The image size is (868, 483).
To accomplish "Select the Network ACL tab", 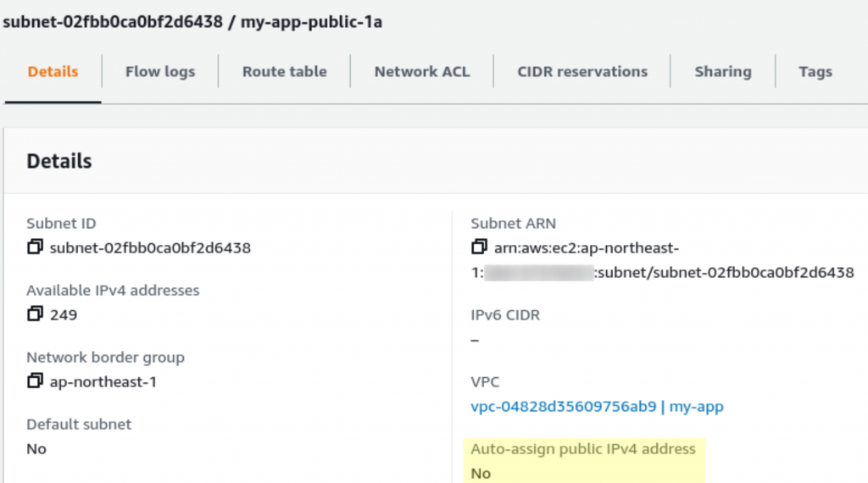I will click(422, 72).
